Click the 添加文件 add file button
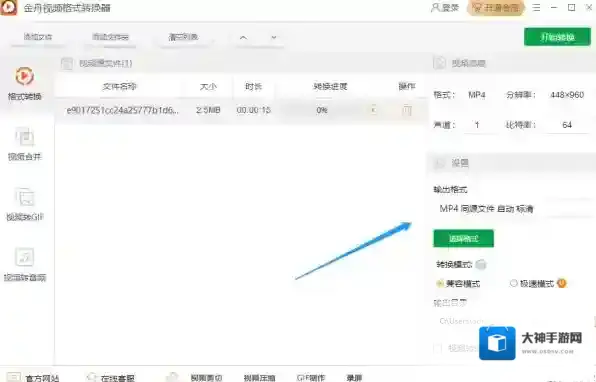The image size is (596, 382). coord(38,37)
